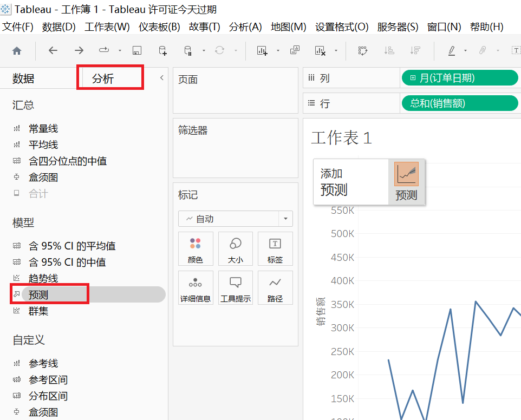Select 趋势线 in the model section
The height and width of the screenshot is (420, 521).
click(x=43, y=278)
